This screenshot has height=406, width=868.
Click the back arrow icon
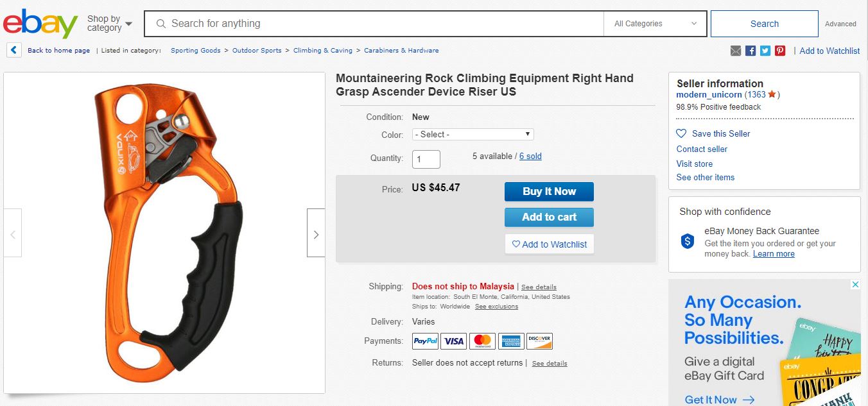pyautogui.click(x=14, y=50)
